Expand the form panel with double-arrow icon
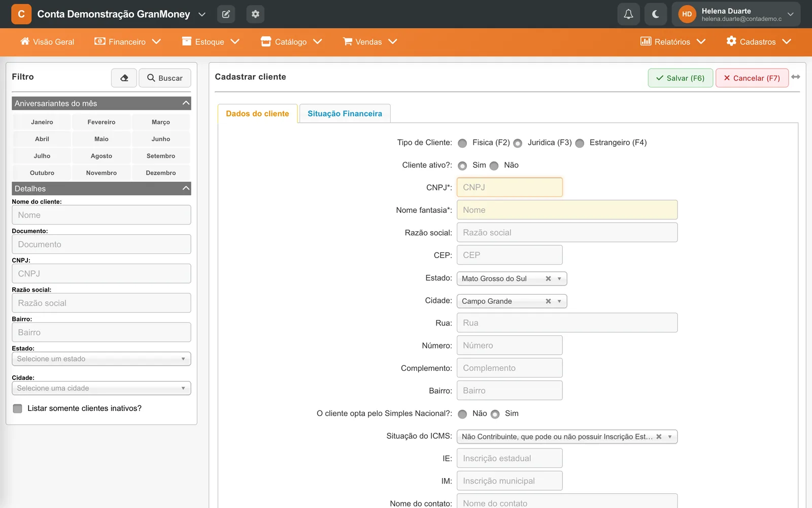This screenshot has width=812, height=508. pos(796,77)
